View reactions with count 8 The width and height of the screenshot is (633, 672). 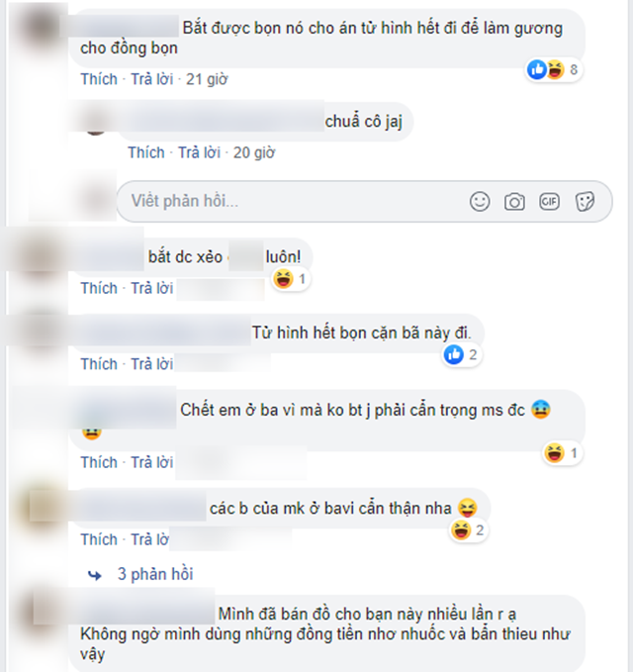click(553, 69)
